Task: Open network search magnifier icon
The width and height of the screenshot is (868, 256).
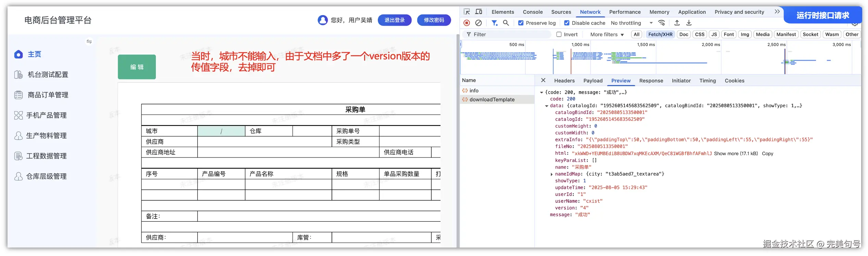Action: [506, 23]
